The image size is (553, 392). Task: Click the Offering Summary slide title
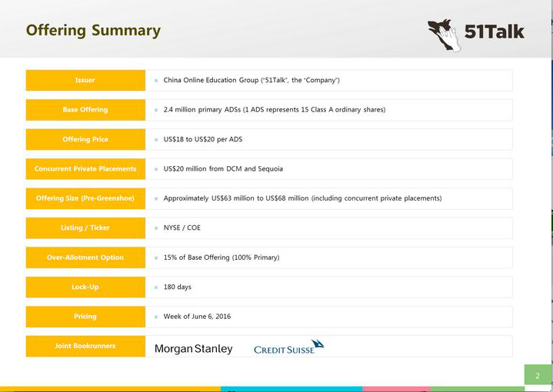click(x=93, y=31)
